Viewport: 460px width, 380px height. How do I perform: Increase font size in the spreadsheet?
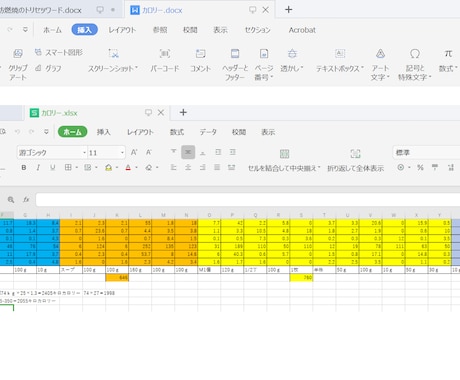134,152
